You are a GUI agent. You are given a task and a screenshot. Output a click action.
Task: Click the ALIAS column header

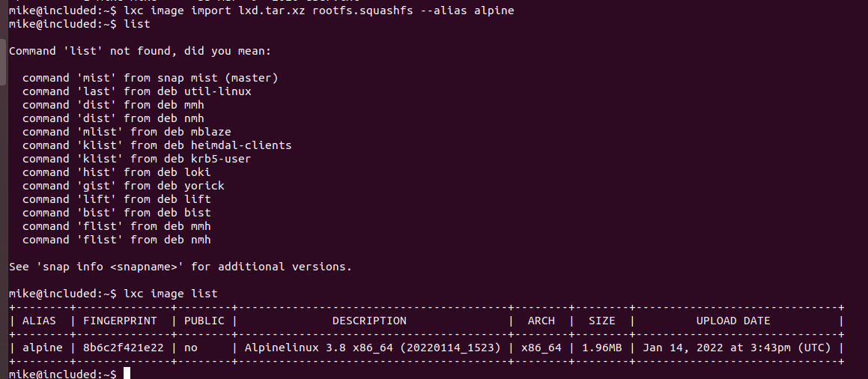[39, 321]
